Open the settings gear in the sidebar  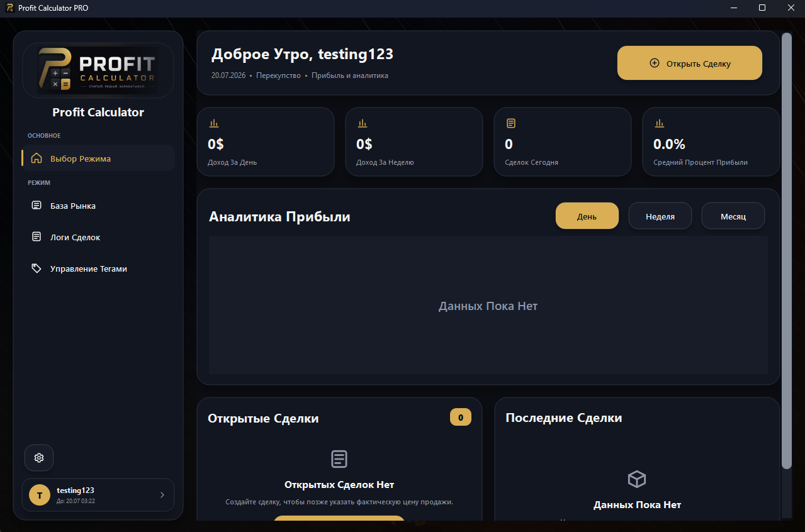point(39,458)
